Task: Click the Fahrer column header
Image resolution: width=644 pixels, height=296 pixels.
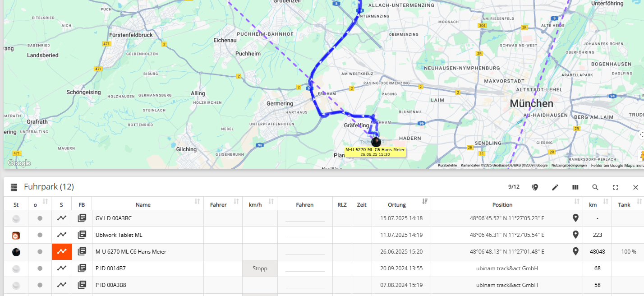Action: [218, 205]
